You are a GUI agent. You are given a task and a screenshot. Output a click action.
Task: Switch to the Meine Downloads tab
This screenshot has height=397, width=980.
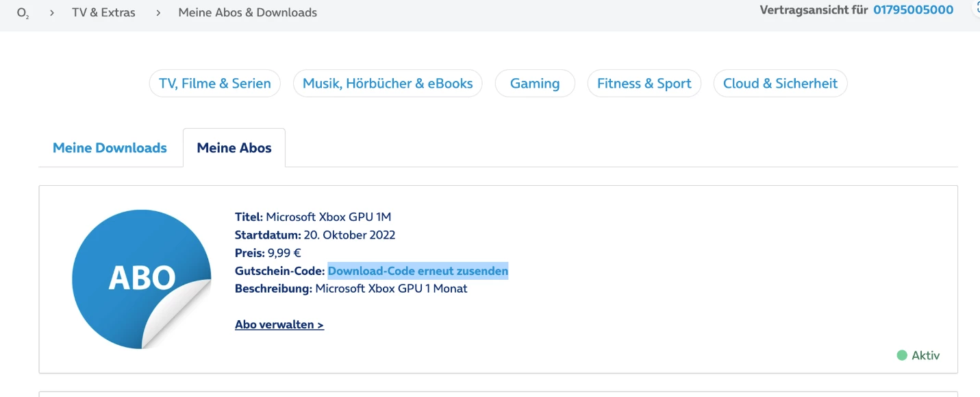110,148
